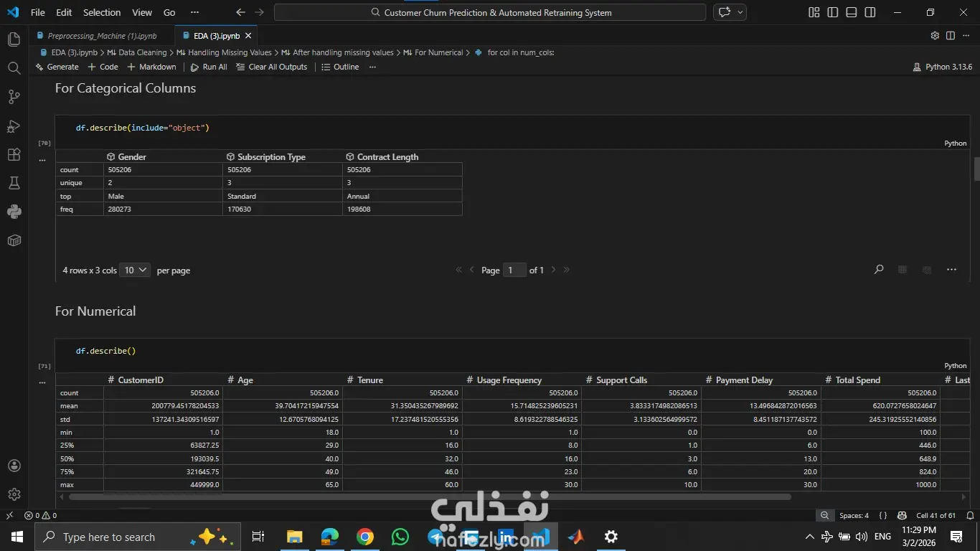This screenshot has width=980, height=551.
Task: Open the Run and Debug view
Action: coord(14,126)
